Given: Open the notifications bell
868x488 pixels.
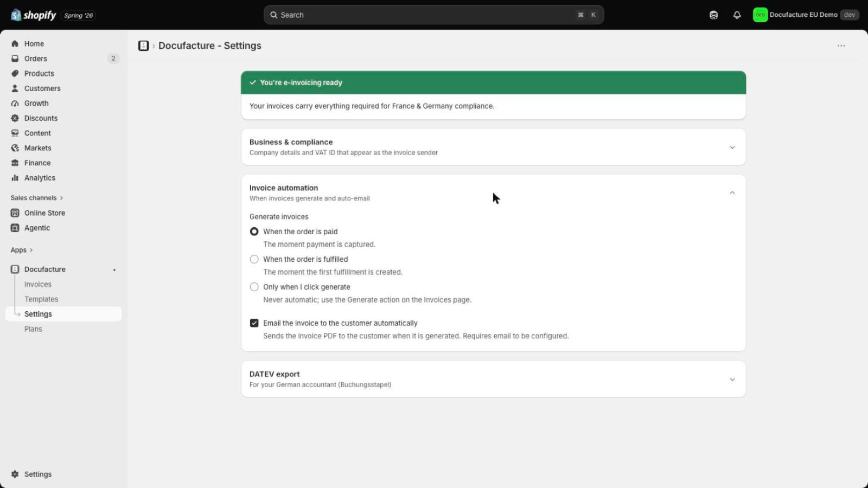Looking at the screenshot, I should pyautogui.click(x=737, y=15).
